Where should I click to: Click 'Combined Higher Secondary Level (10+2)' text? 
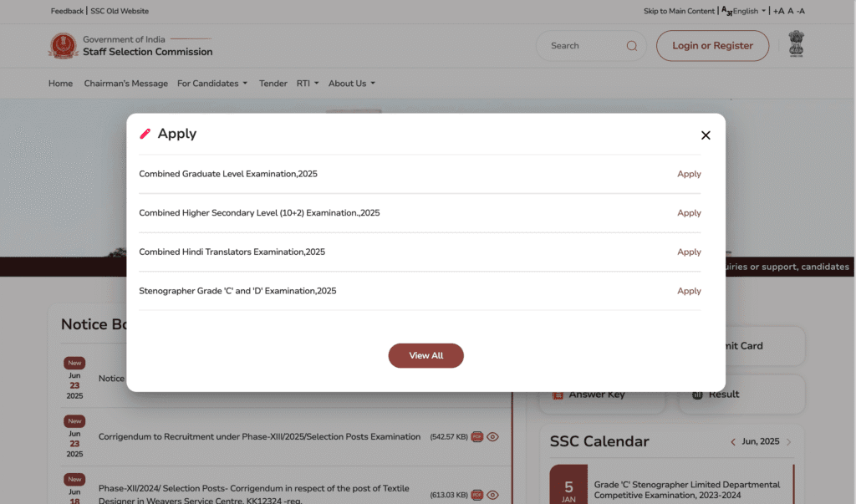[259, 213]
